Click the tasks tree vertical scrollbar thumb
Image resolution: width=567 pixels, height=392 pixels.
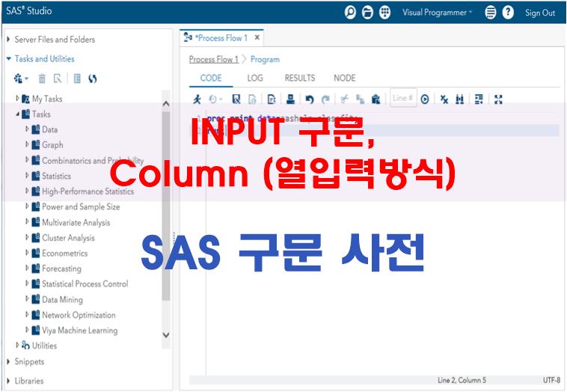click(x=166, y=206)
